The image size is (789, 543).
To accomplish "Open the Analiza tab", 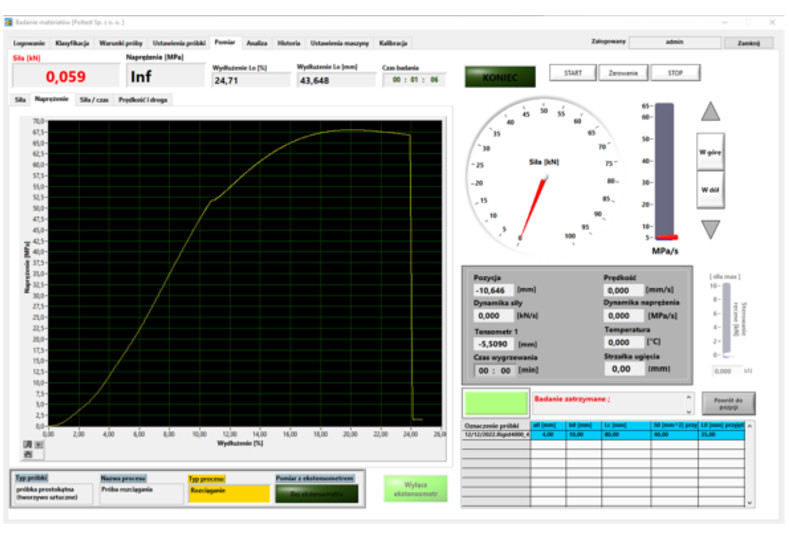I will point(257,43).
